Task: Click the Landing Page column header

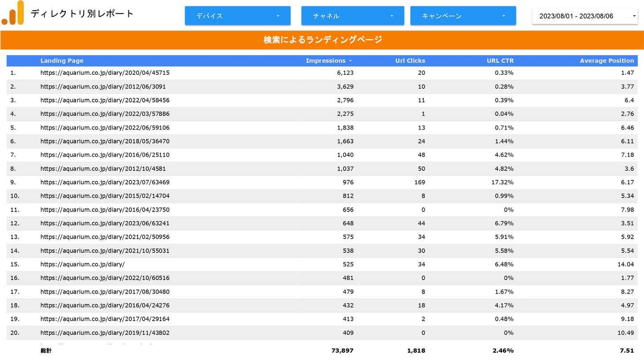Action: pos(62,61)
